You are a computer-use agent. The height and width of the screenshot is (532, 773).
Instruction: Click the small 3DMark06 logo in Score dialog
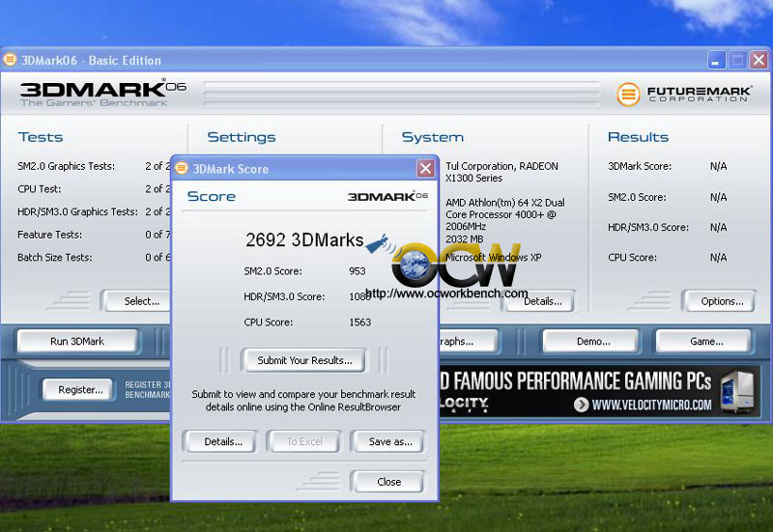387,197
